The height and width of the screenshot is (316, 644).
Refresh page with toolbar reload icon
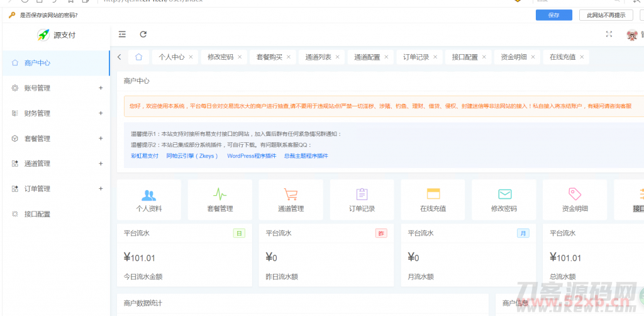point(143,35)
